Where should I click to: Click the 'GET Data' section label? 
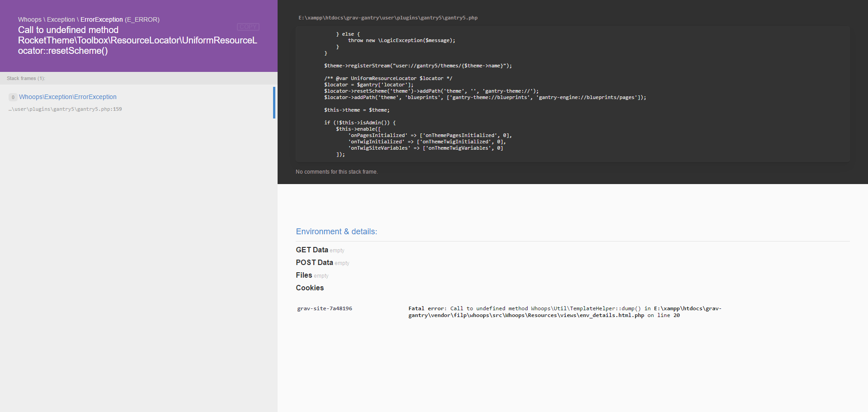312,250
